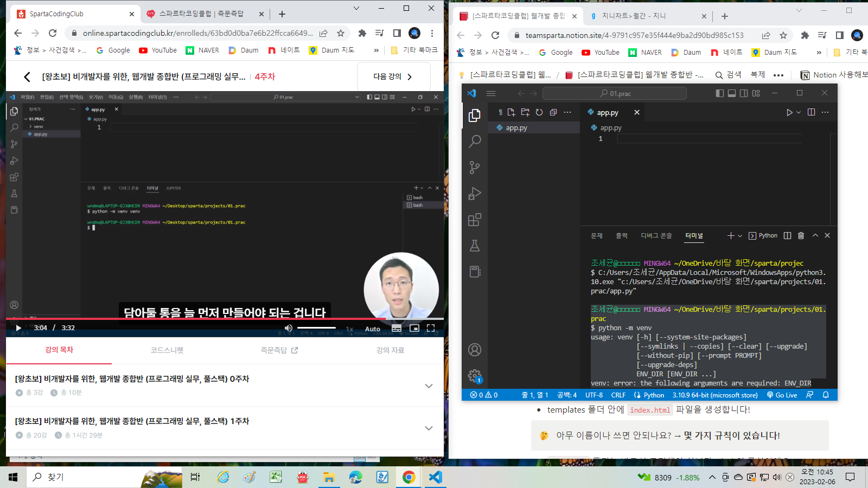868x488 pixels.
Task: Toggle picture-in-picture on lecture video
Action: click(414, 328)
